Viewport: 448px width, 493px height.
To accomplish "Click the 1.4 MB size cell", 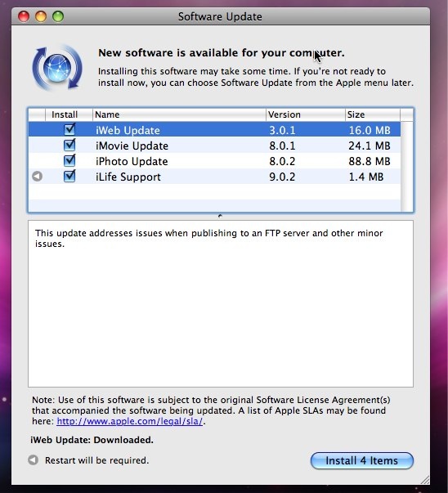I will [366, 177].
